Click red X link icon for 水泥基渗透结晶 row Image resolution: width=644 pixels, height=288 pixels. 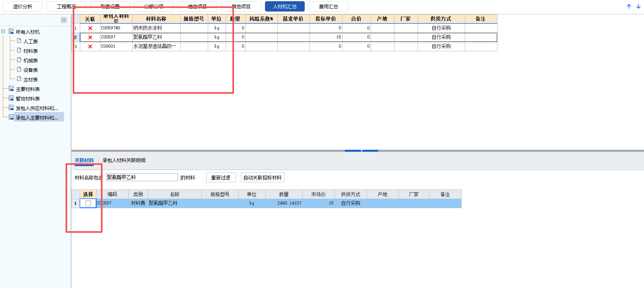[x=90, y=46]
